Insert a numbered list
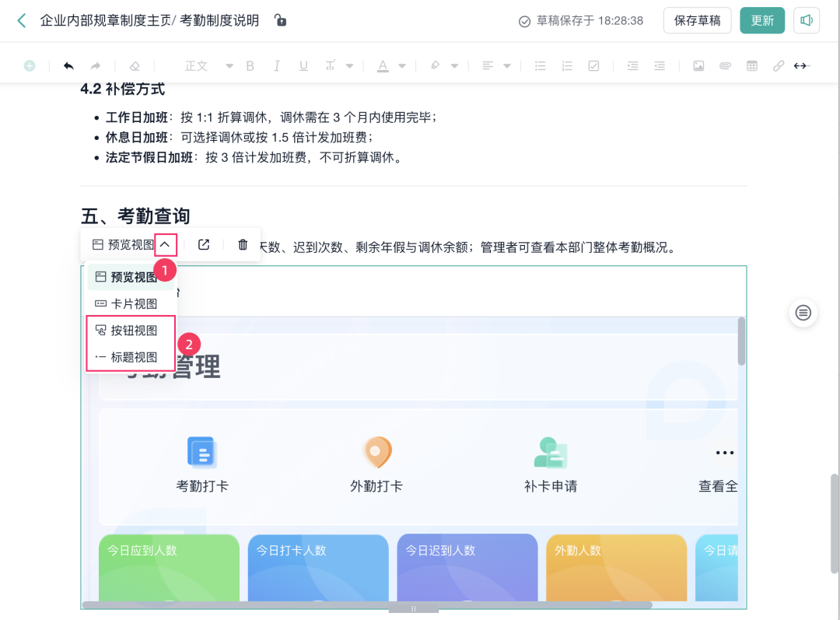The image size is (840, 620). (x=567, y=66)
